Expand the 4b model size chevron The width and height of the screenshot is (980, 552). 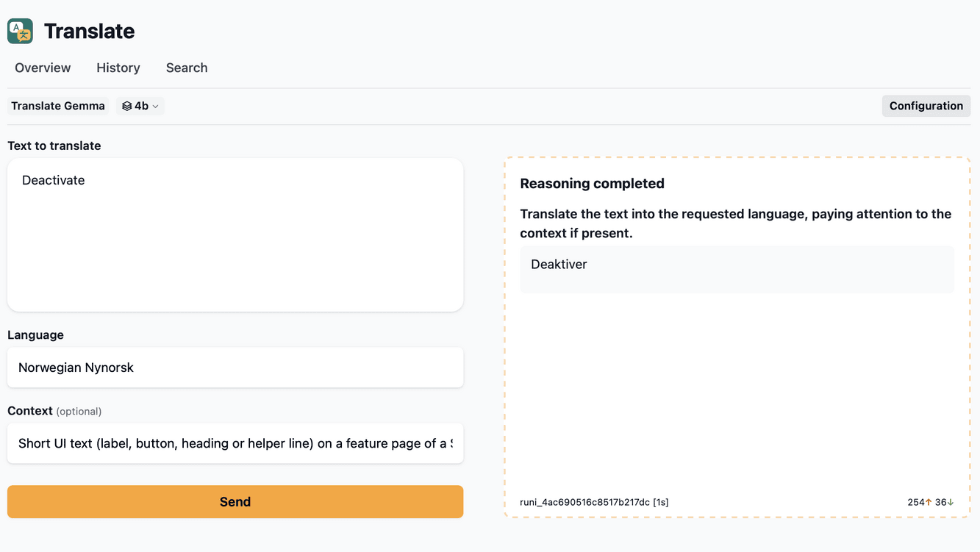coord(155,107)
